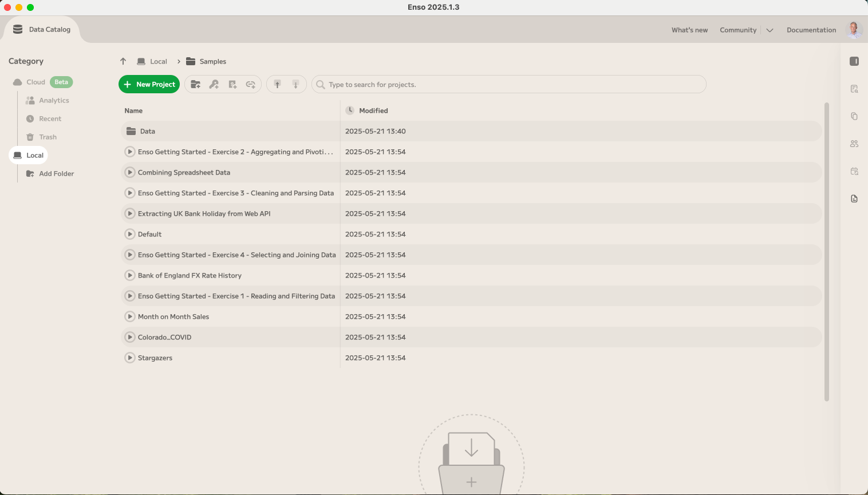Run the Month on Month Sales play icon
This screenshot has height=495, width=868.
[x=130, y=316]
